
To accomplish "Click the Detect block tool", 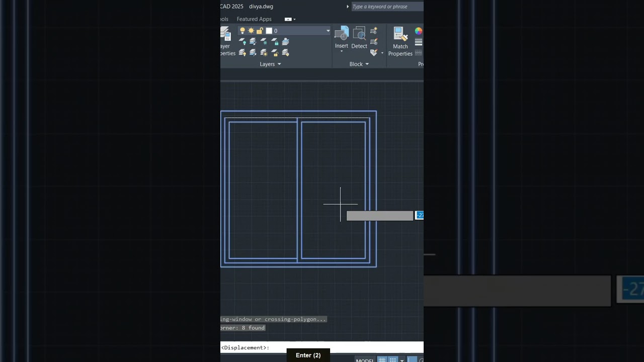I will [x=359, y=38].
